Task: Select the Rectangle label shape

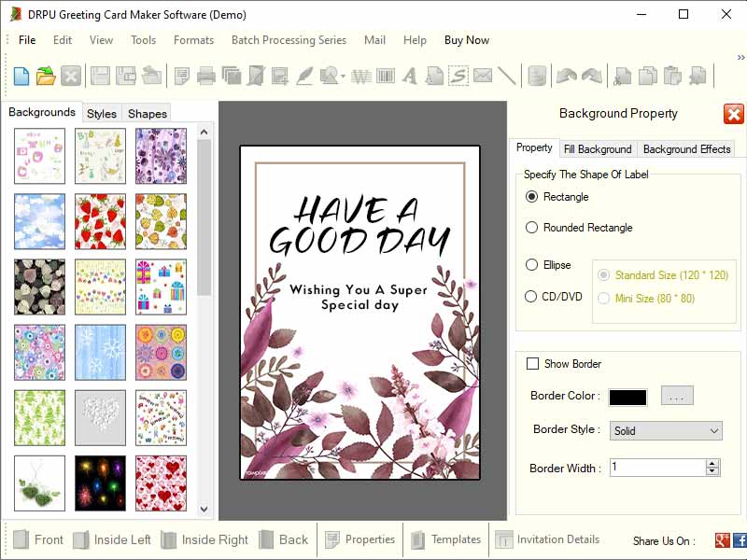Action: [530, 197]
